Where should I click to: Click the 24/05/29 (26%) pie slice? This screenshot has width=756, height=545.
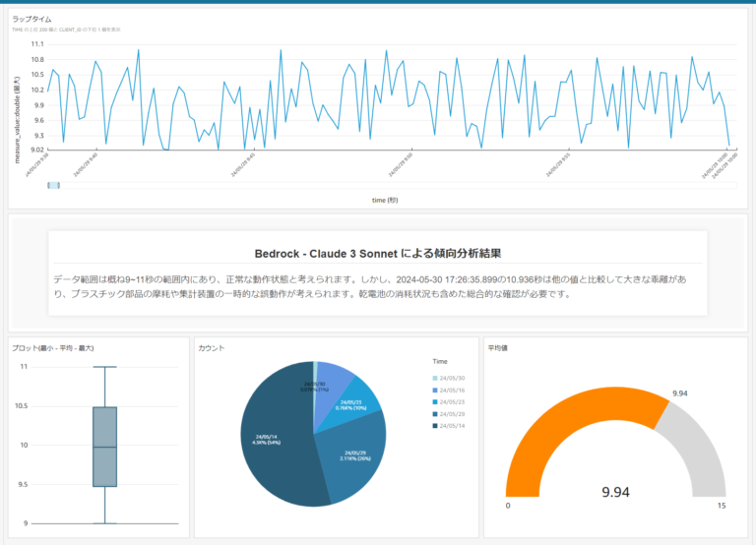tap(354, 455)
